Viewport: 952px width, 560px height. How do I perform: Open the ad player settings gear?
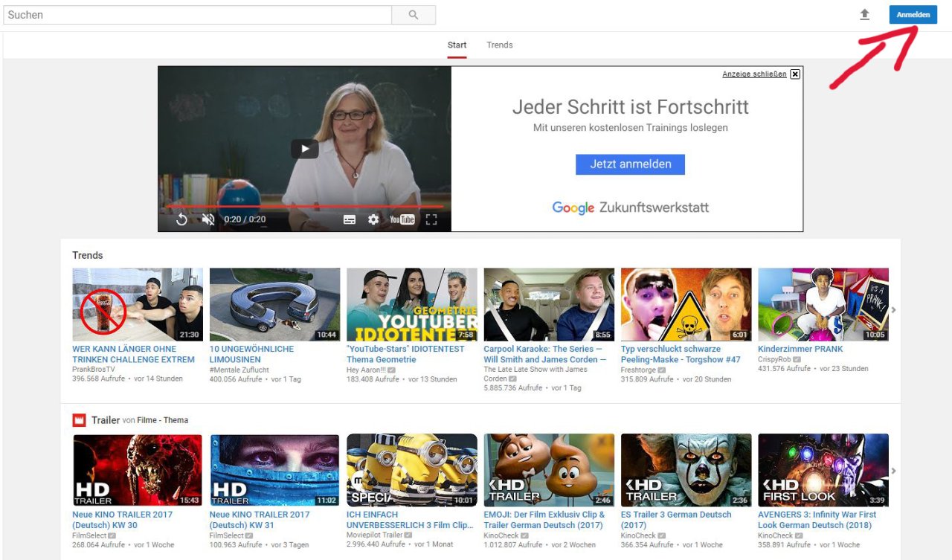point(373,219)
